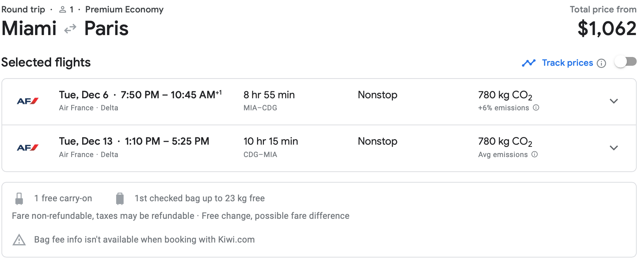Expand the Dec 13 flight details chevron
This screenshot has width=644, height=263.
click(x=614, y=148)
